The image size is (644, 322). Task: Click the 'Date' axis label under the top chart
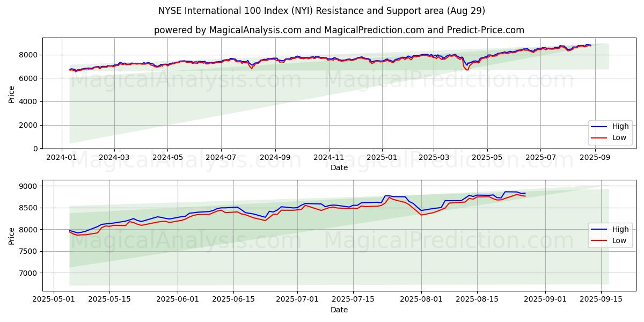(x=339, y=167)
